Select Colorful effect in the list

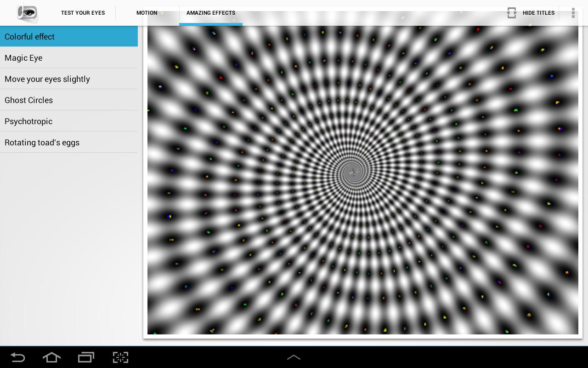(x=69, y=36)
